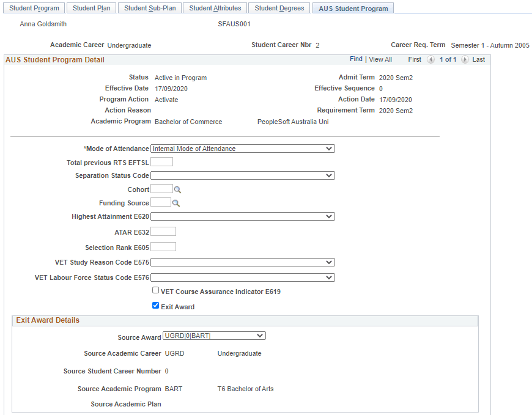
Task: Open the Student Attributes tab
Action: [215, 8]
